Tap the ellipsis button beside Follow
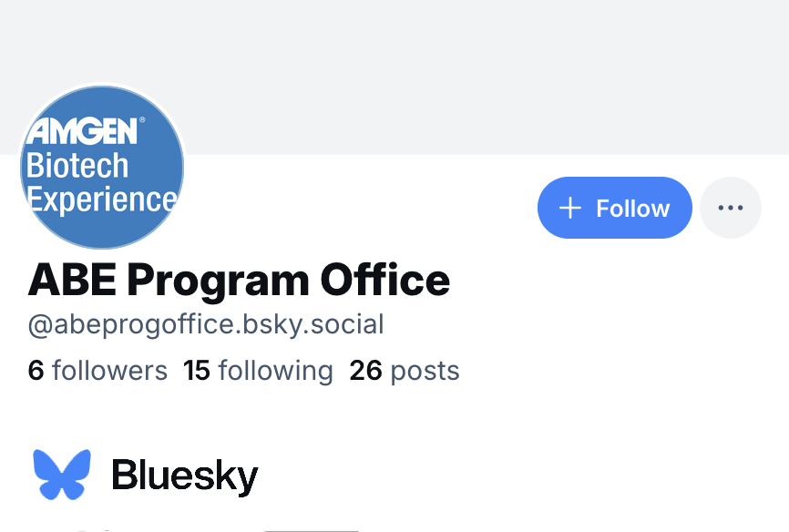 point(730,207)
